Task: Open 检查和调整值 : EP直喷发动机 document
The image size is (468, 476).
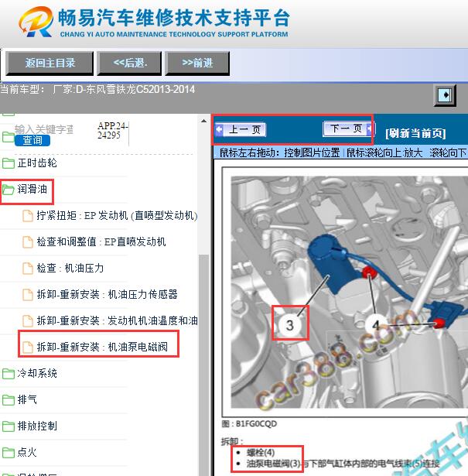Action: (x=101, y=242)
